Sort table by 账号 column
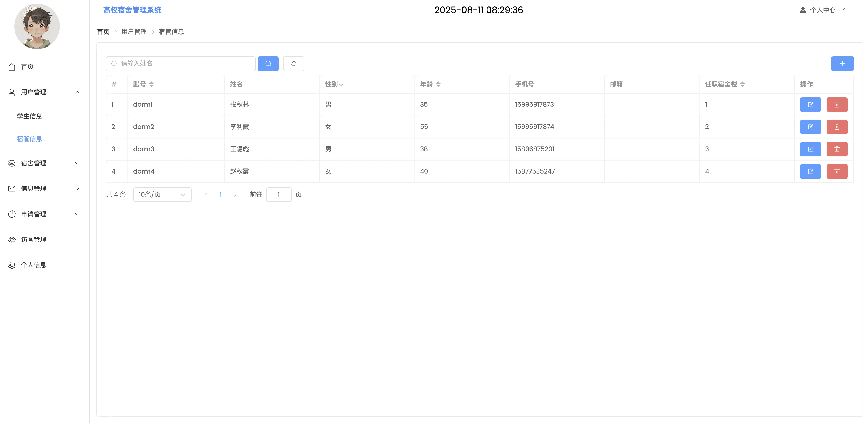 (151, 84)
